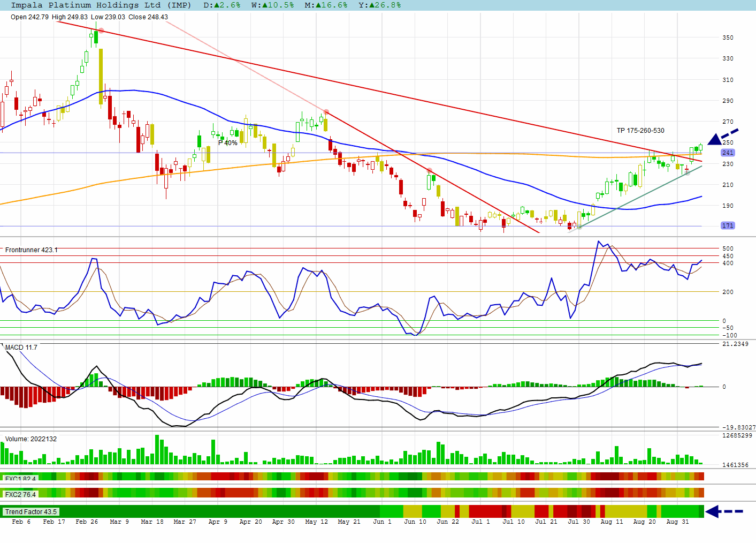Screen dimensions: 756x543
Task: Click the red trendline marker near May 12
Action: 326,112
